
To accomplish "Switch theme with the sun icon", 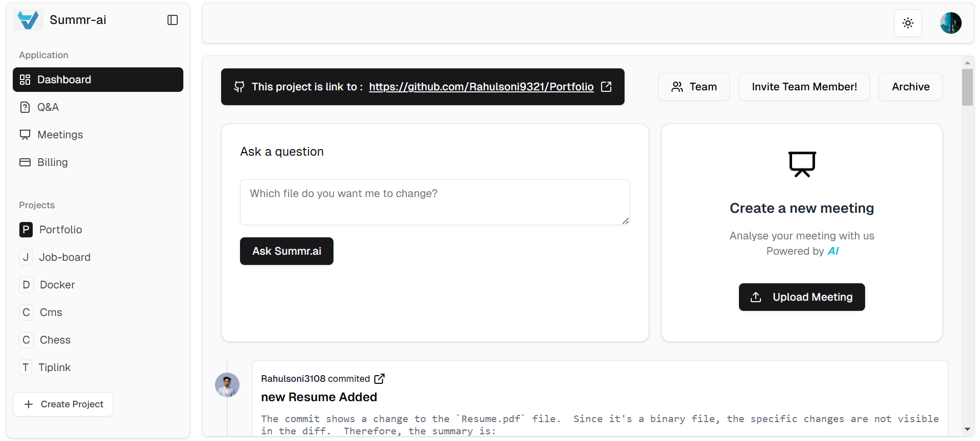I will [907, 23].
